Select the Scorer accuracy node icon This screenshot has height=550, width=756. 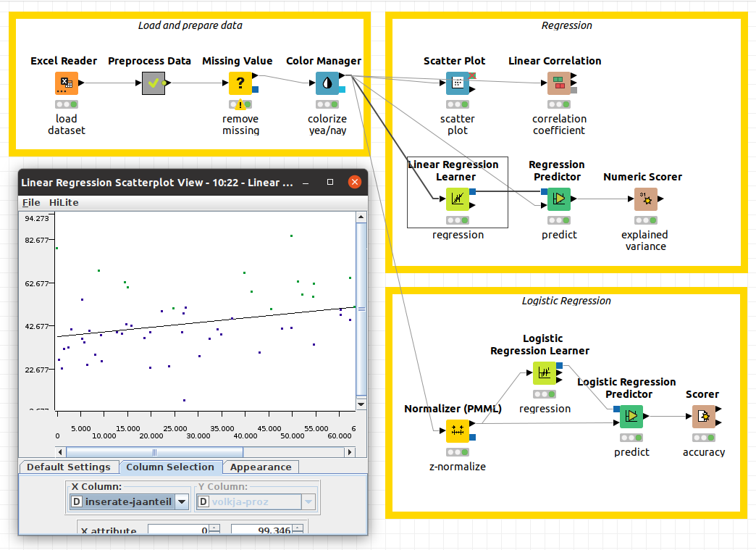click(x=703, y=417)
